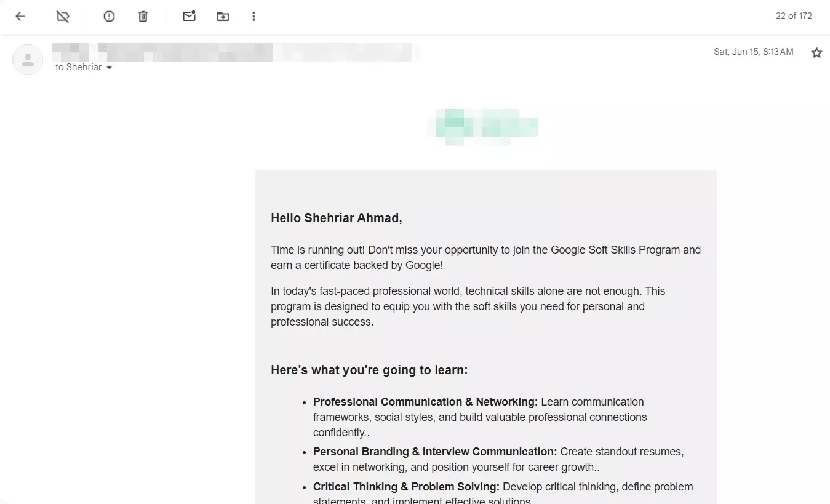This screenshot has height=504, width=830.
Task: Open the Move to destination dropdown
Action: pos(223,16)
